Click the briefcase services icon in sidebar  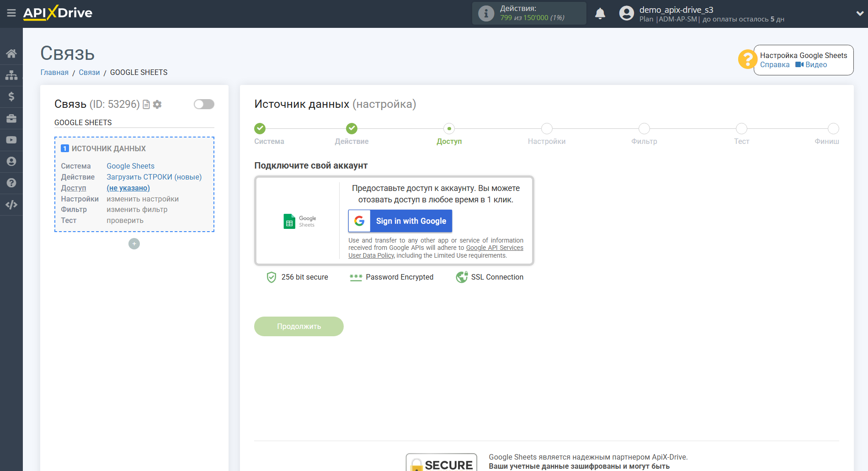tap(11, 118)
